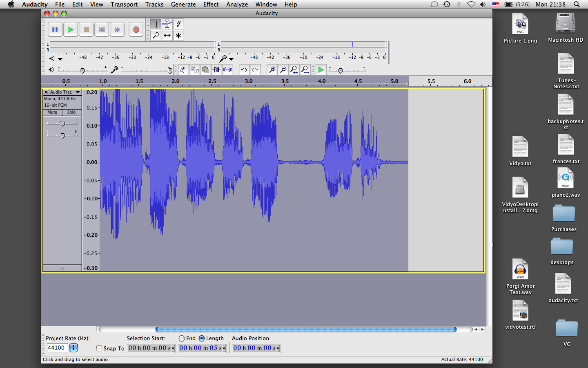Click the Silence audio icon
Image resolution: width=588 pixels, height=368 pixels.
(x=227, y=70)
